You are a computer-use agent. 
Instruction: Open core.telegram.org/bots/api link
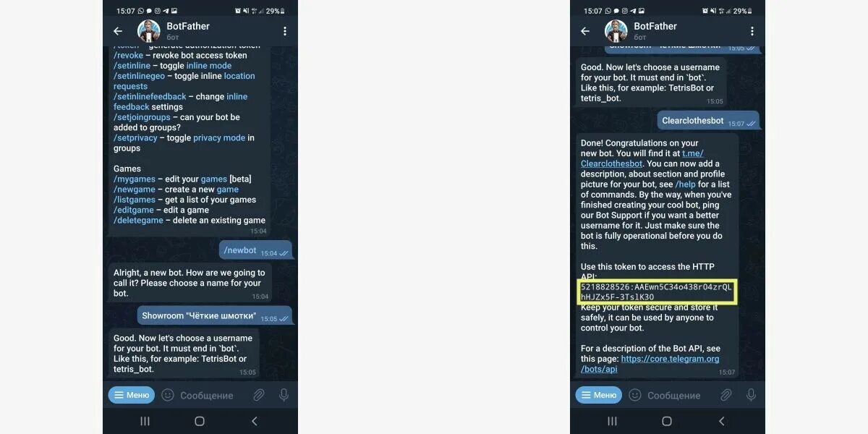click(x=650, y=364)
